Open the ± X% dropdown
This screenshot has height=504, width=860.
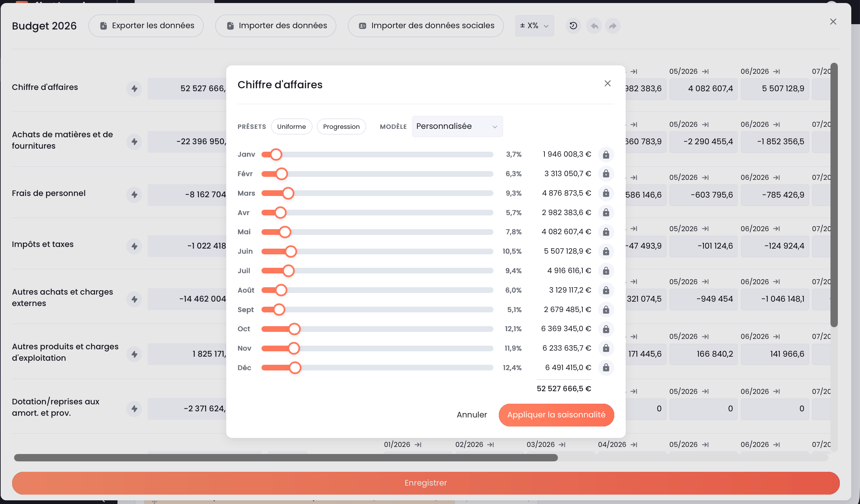(x=534, y=26)
